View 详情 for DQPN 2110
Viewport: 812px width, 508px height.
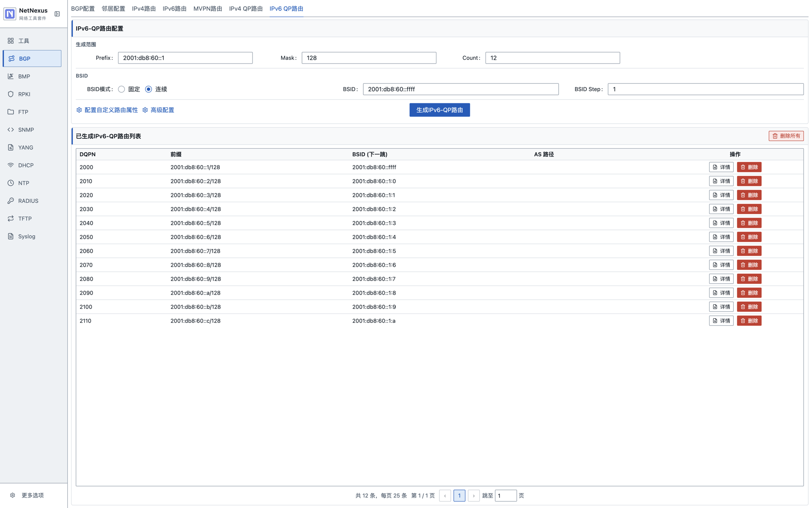tap(721, 321)
